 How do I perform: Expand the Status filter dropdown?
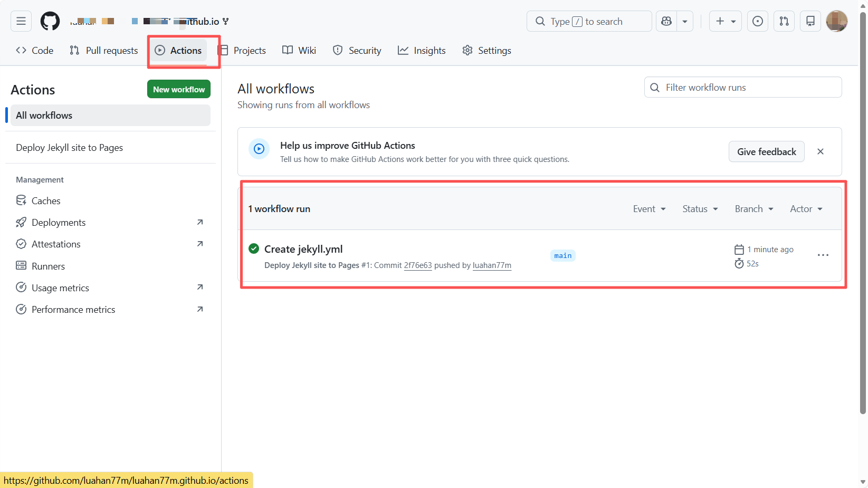pos(700,209)
